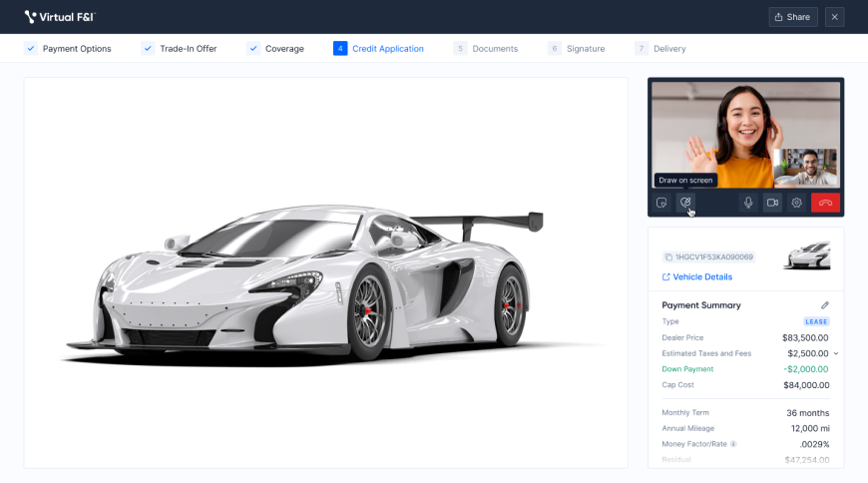Mute the microphone in the video call

click(x=748, y=203)
